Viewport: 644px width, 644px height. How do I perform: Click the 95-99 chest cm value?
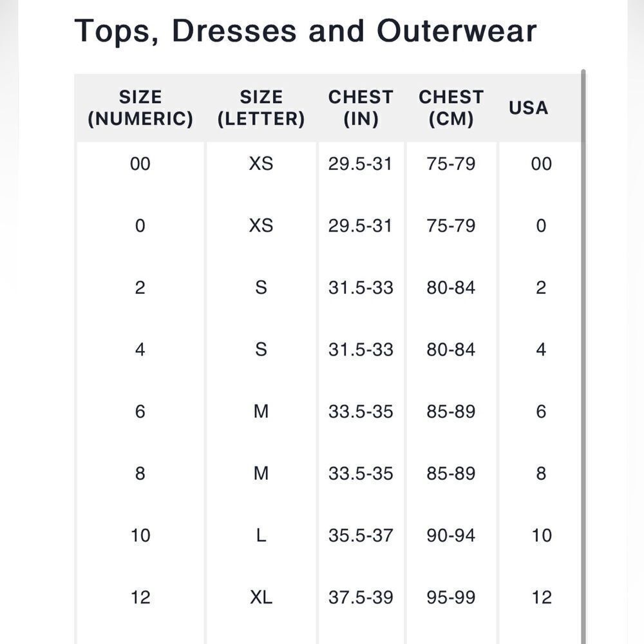coord(451,598)
